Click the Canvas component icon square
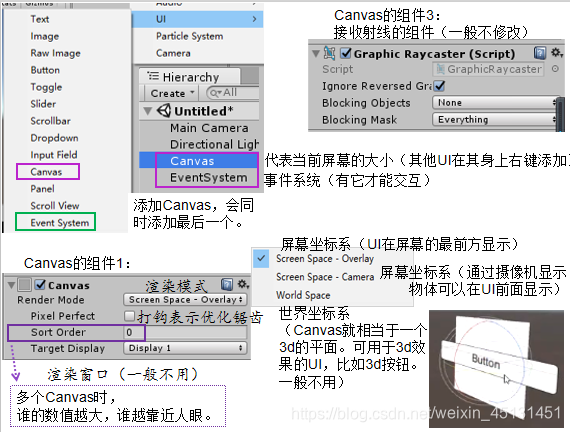This screenshot has height=432, width=570. pyautogui.click(x=24, y=285)
